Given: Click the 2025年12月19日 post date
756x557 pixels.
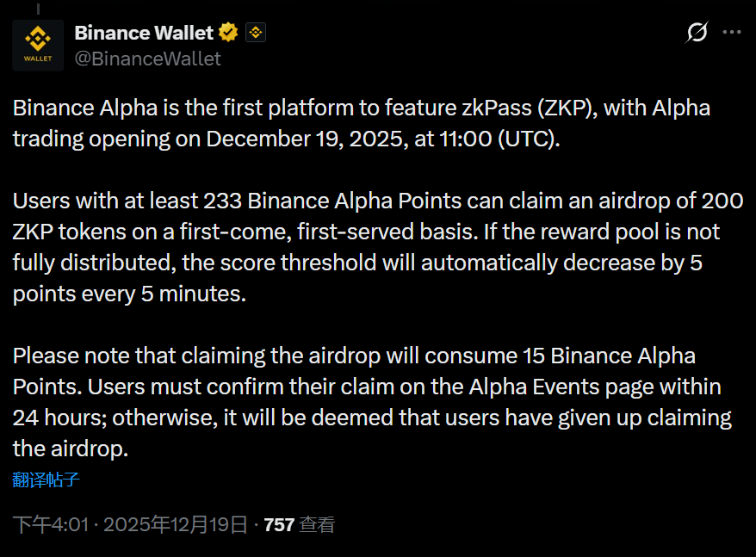Looking at the screenshot, I should (176, 524).
